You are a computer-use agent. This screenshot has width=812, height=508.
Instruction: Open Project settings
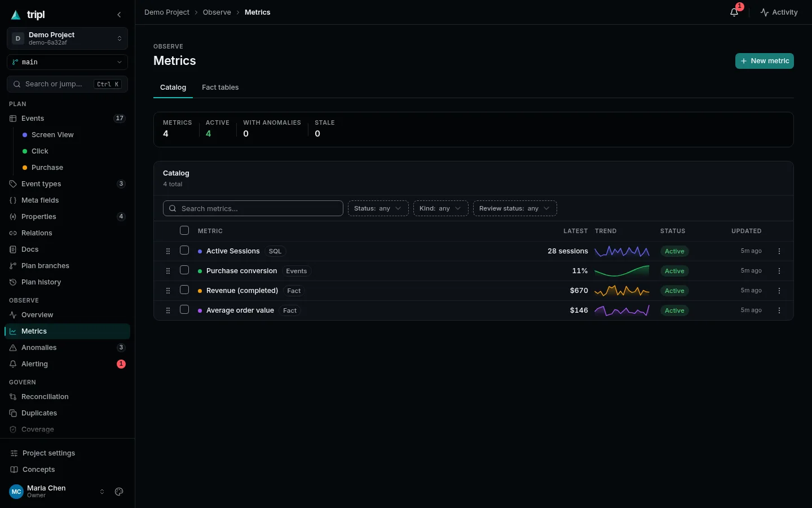pos(67,453)
